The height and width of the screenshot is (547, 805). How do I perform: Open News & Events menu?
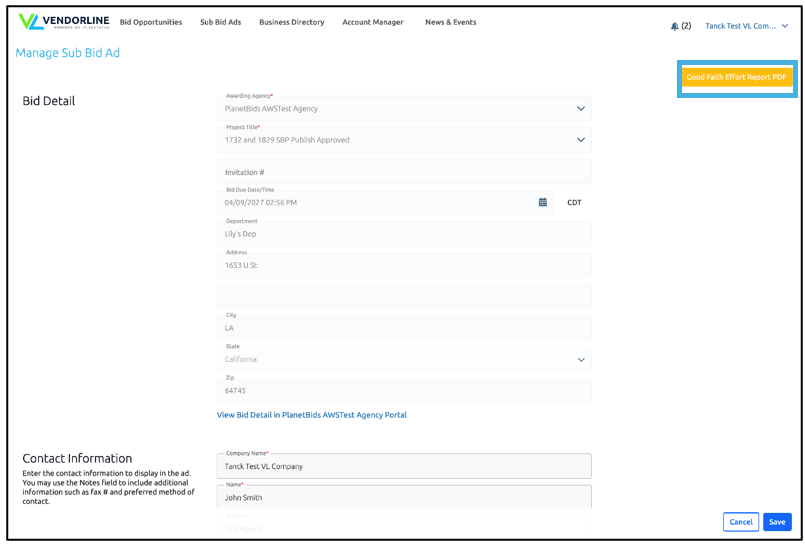451,22
